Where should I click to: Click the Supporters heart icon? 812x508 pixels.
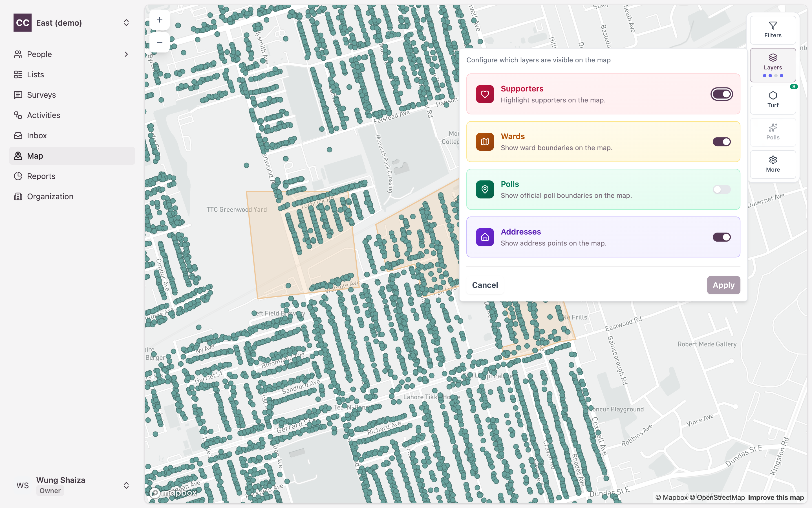tap(485, 94)
